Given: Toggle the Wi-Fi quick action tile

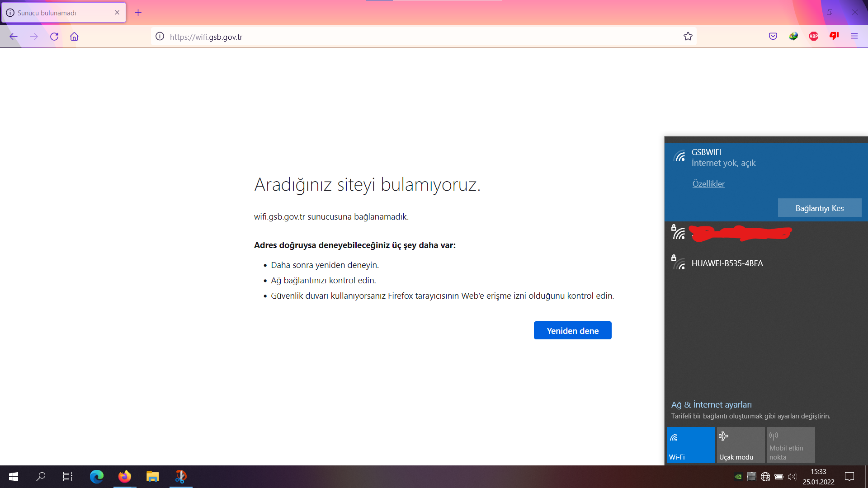Looking at the screenshot, I should click(690, 445).
